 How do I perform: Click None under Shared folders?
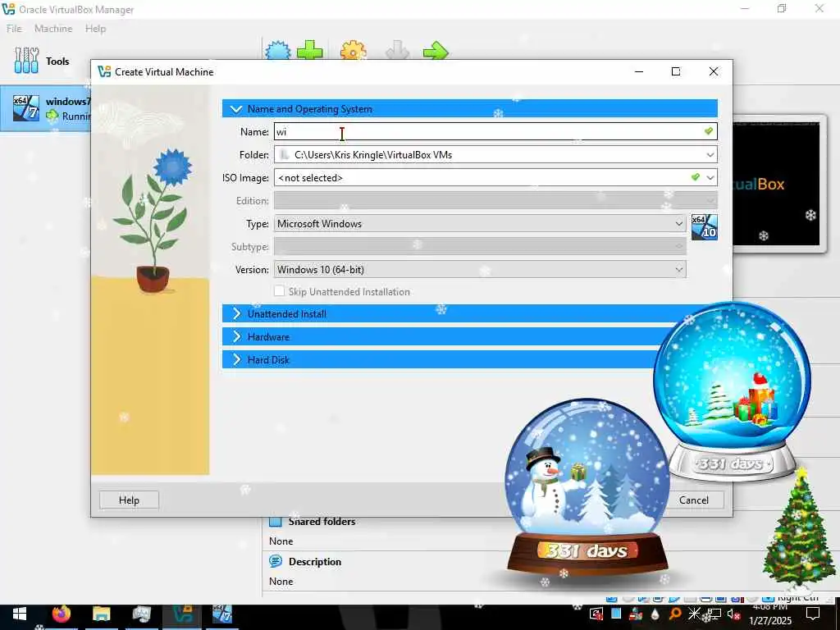point(281,541)
